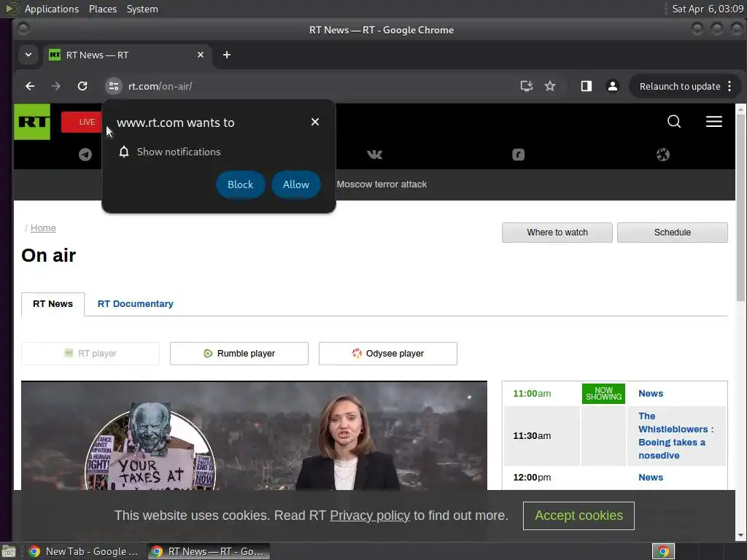Open the Applications menu

click(52, 9)
